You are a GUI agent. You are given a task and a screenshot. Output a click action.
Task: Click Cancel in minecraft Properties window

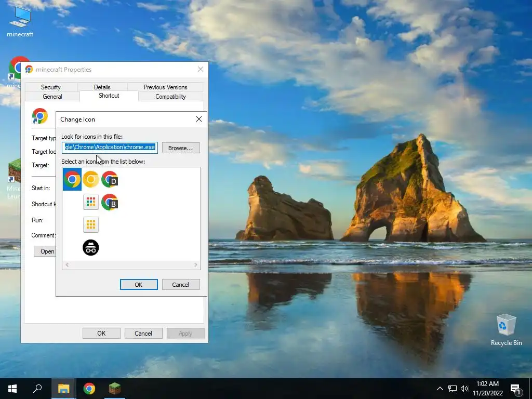click(143, 333)
